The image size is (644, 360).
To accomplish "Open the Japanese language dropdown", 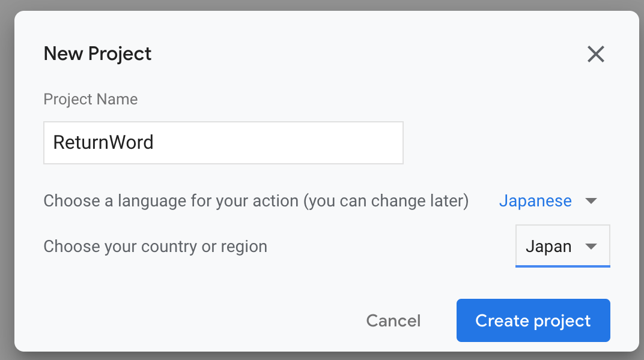I will coord(548,201).
